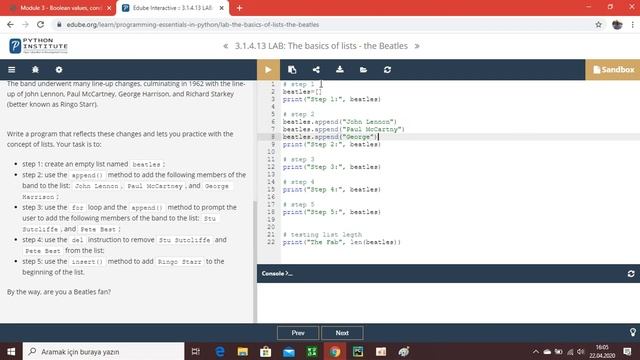Open a new browser tab
This screenshot has height=360, width=640.
(x=240, y=8)
